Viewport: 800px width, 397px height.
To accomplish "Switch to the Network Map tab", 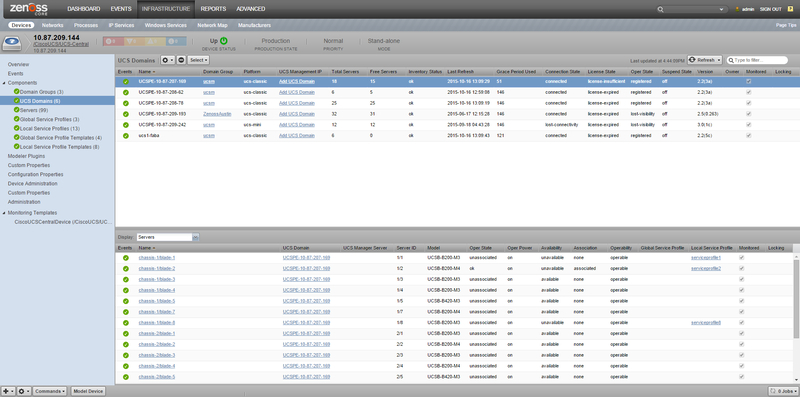I will (212, 25).
